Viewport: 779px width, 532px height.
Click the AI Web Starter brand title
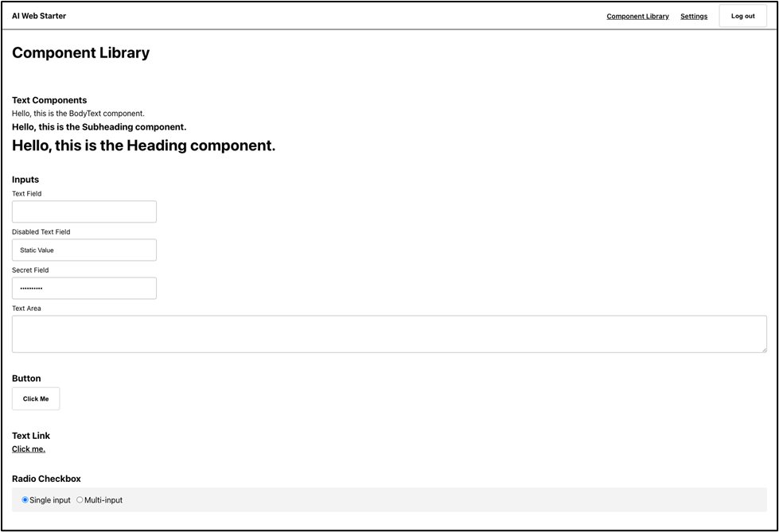(39, 16)
